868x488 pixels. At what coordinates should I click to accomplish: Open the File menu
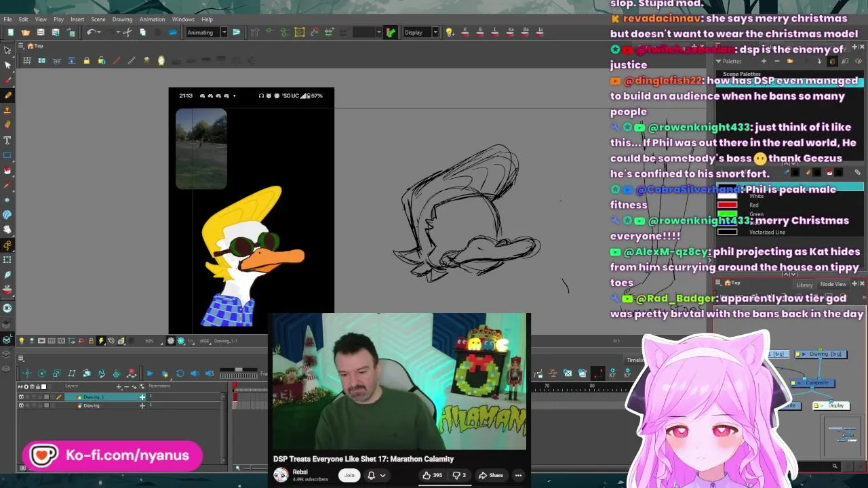point(7,19)
